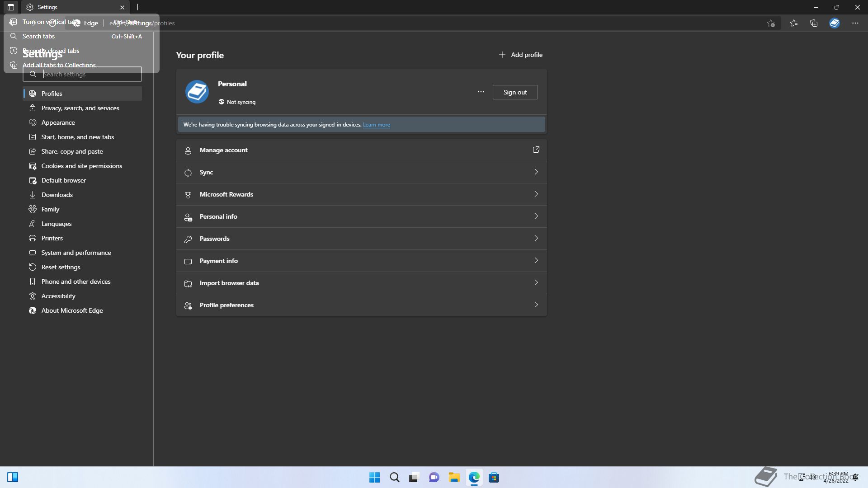Open Windows Start from the taskbar
868x488 pixels.
click(x=374, y=477)
